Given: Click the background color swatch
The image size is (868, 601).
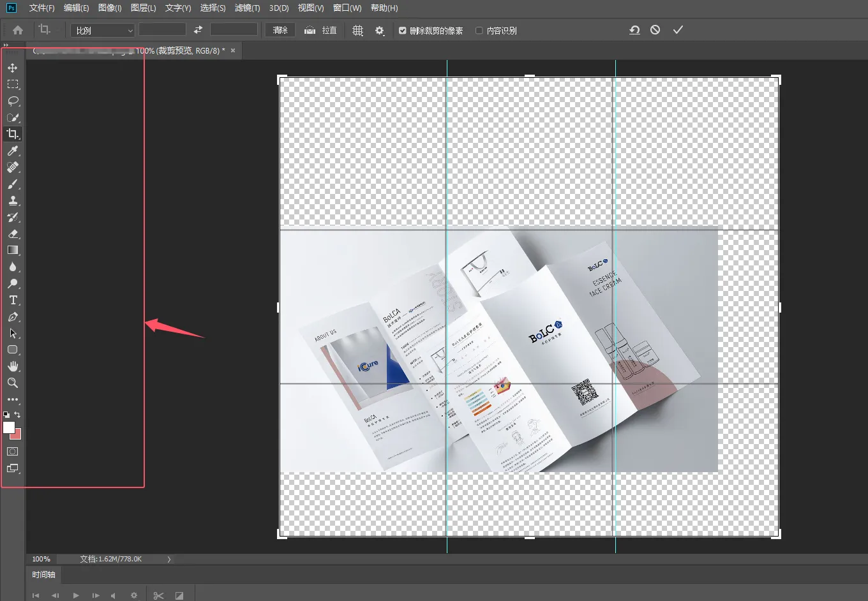Looking at the screenshot, I should (17, 435).
